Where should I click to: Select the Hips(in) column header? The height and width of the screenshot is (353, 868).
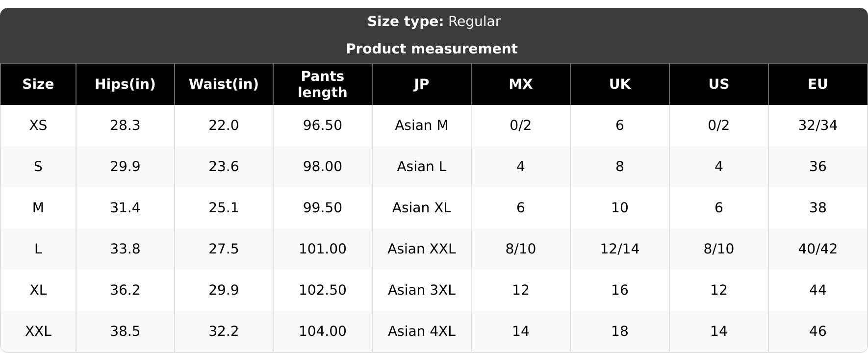tap(125, 84)
